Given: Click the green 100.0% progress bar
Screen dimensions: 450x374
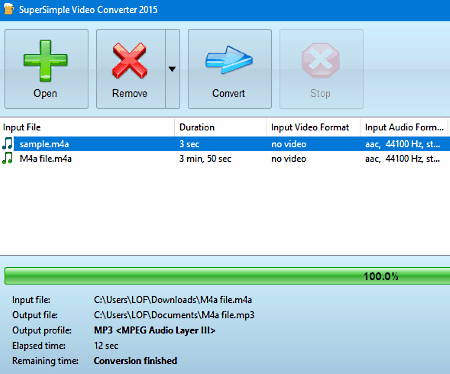Looking at the screenshot, I should (x=227, y=276).
